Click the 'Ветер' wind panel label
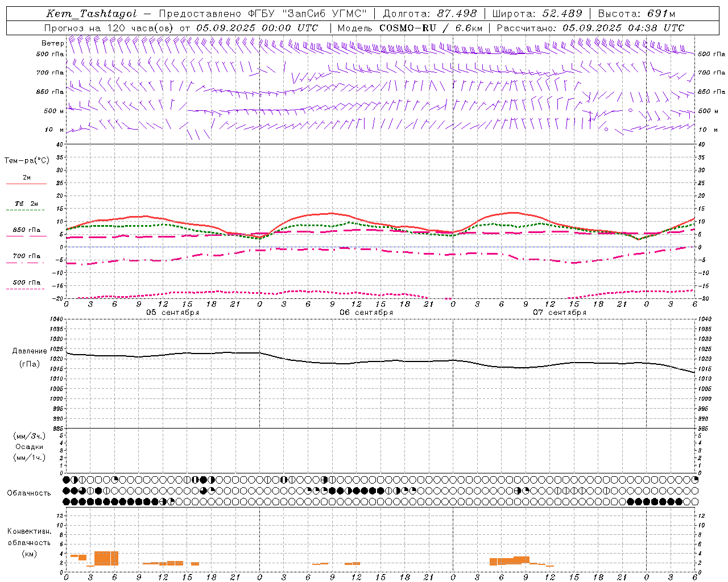Viewport: 728px width, 582px height. 52,43
